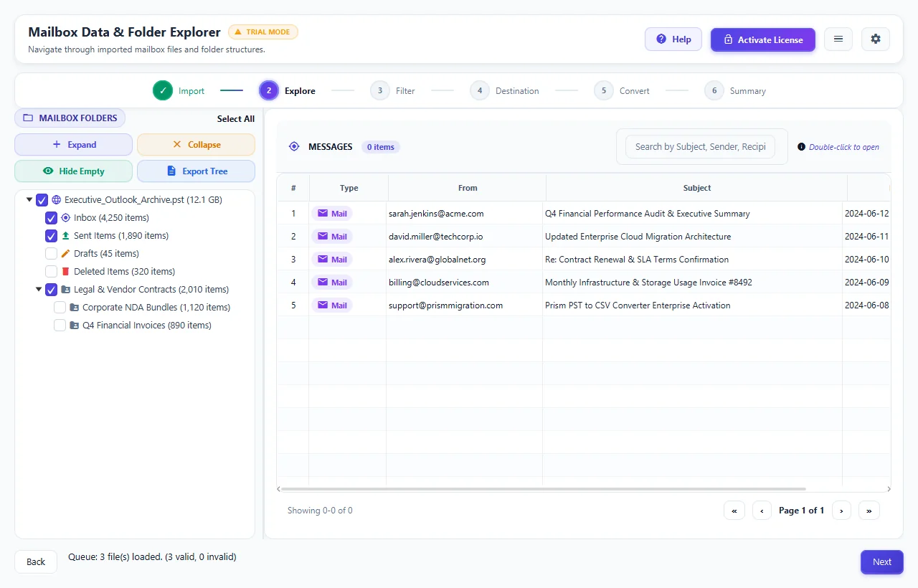Click the globe icon of Executive_Outlook_Archive.pst
The width and height of the screenshot is (918, 588).
pos(57,200)
